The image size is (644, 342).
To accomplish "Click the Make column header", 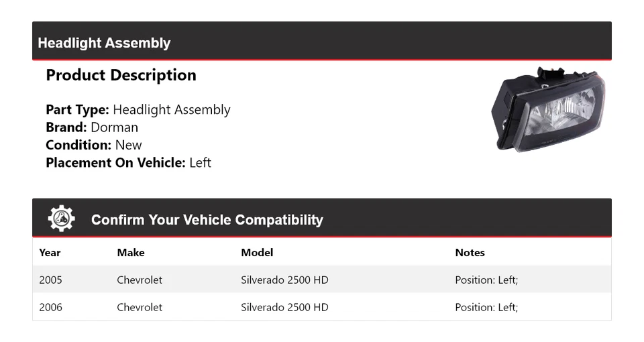I will coord(131,253).
